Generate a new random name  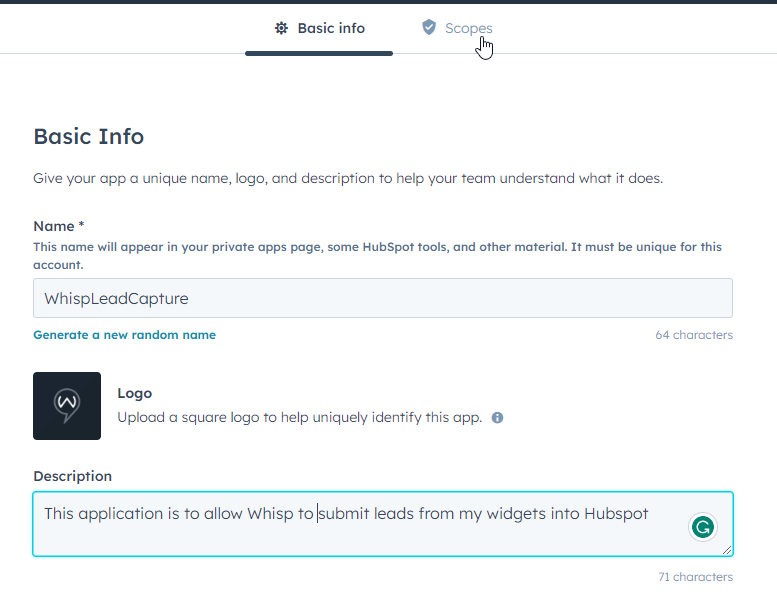tap(124, 335)
